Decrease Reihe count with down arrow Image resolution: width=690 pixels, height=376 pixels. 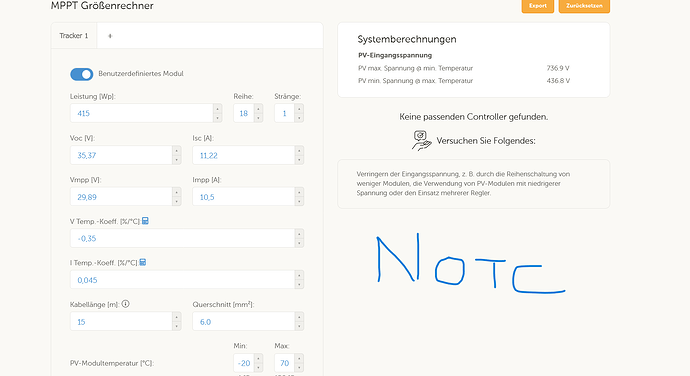pyautogui.click(x=258, y=118)
